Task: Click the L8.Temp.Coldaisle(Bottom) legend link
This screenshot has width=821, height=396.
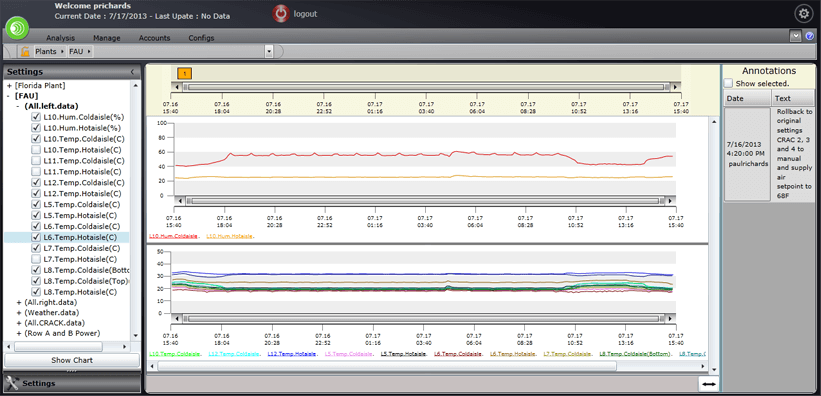Action: tap(635, 354)
